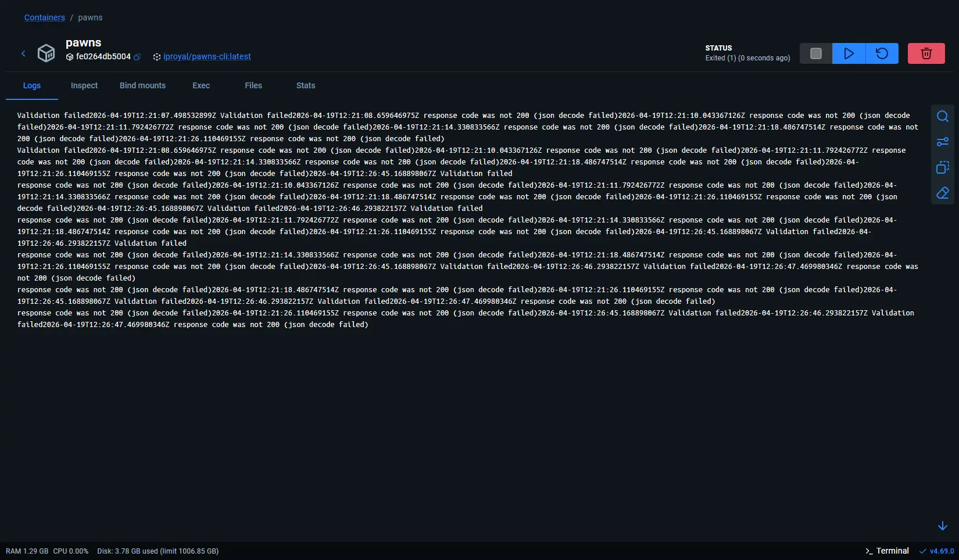Open the Terminal panel
Viewport: 959px width, 560px height.
pyautogui.click(x=888, y=551)
